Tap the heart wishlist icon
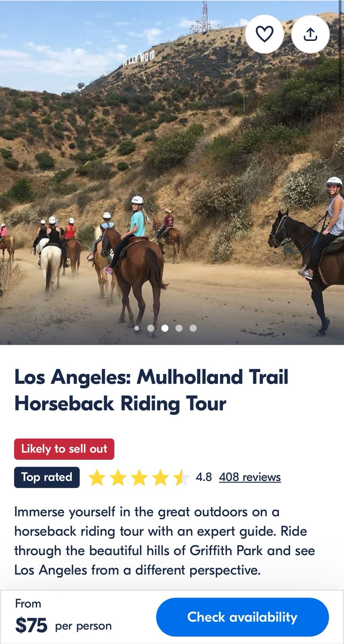Image resolution: width=344 pixels, height=644 pixels. point(265,34)
